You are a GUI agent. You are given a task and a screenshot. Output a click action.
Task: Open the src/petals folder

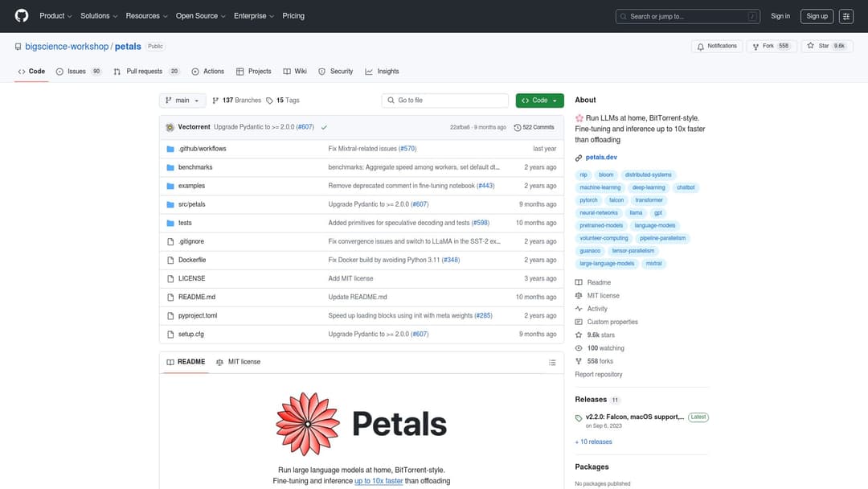191,204
